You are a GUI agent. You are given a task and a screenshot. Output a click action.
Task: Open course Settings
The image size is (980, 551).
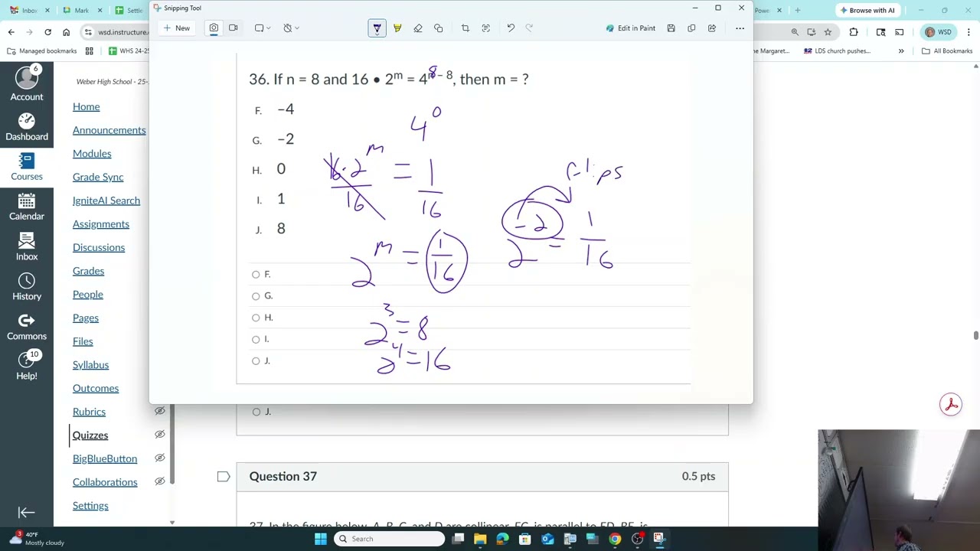coord(90,506)
